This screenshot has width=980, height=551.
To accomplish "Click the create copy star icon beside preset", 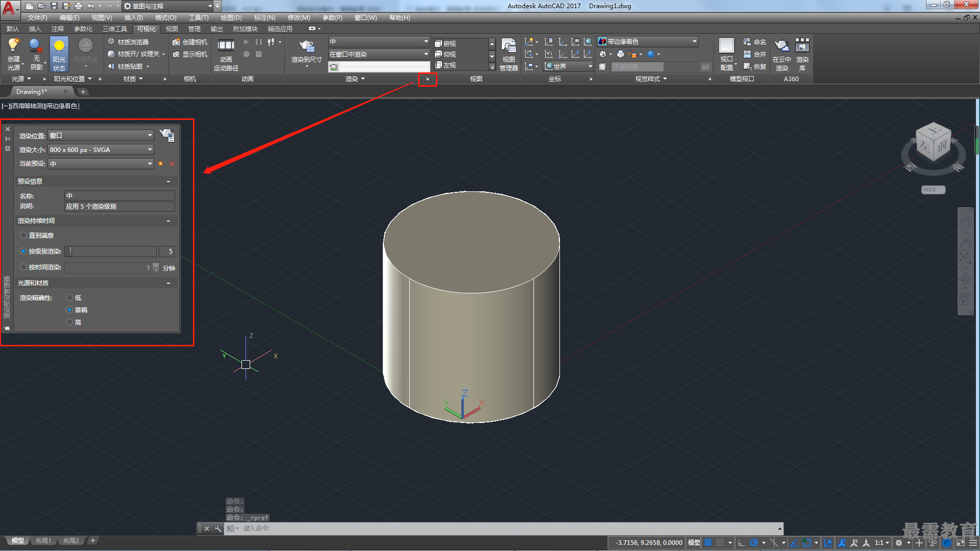I will click(x=160, y=164).
